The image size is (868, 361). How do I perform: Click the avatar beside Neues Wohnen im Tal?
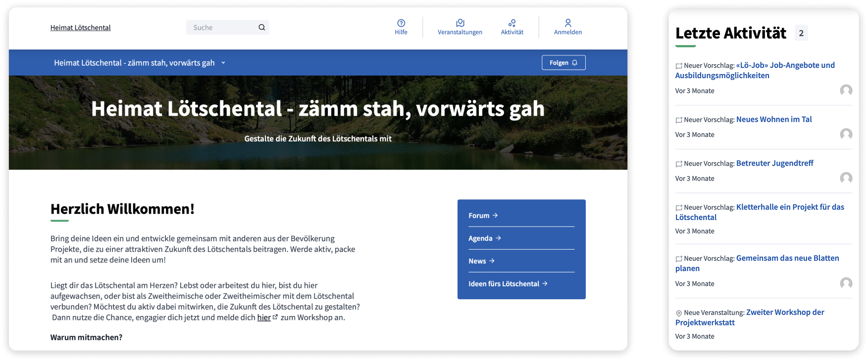click(x=846, y=135)
